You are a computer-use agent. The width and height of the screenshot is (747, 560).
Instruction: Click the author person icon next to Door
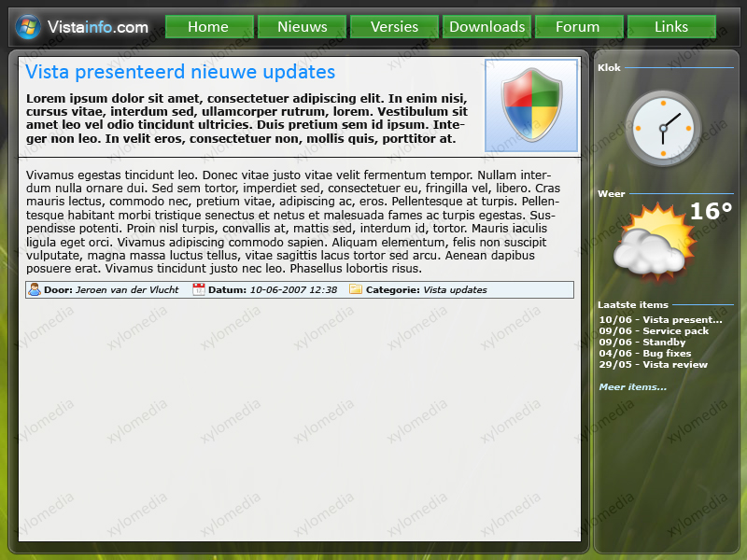click(35, 289)
